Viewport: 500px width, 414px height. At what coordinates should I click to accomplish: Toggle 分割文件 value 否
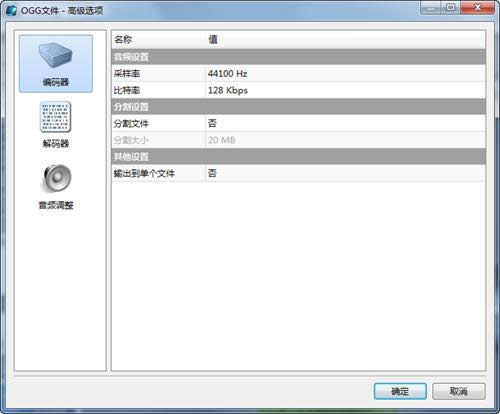(212, 123)
